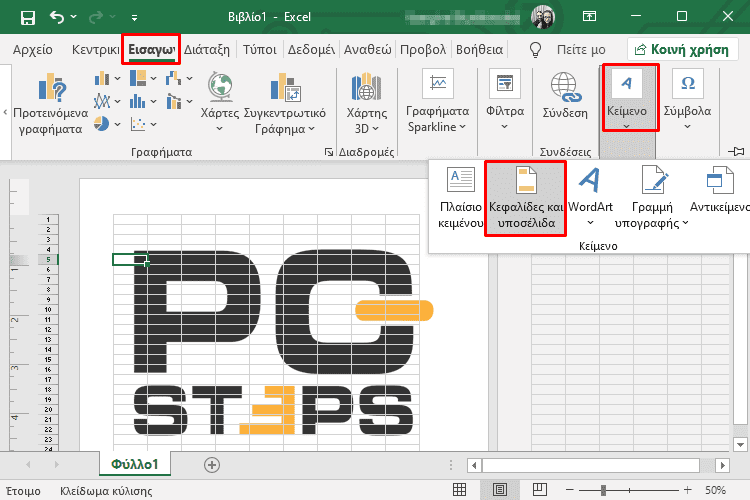Screen dimensions: 750x500
Task: Open the Δεδομένα tab
Action: (x=311, y=49)
